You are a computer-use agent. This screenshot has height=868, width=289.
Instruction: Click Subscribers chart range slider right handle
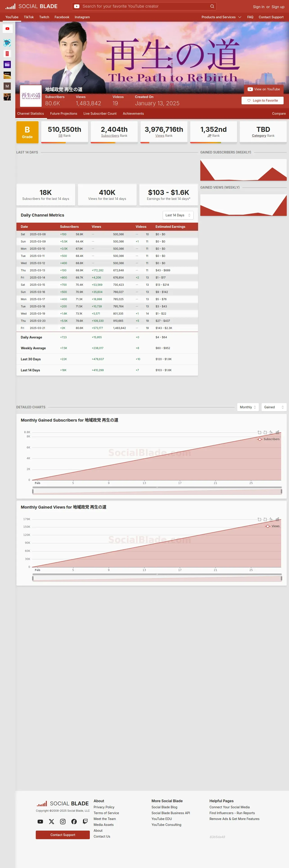tap(282, 491)
